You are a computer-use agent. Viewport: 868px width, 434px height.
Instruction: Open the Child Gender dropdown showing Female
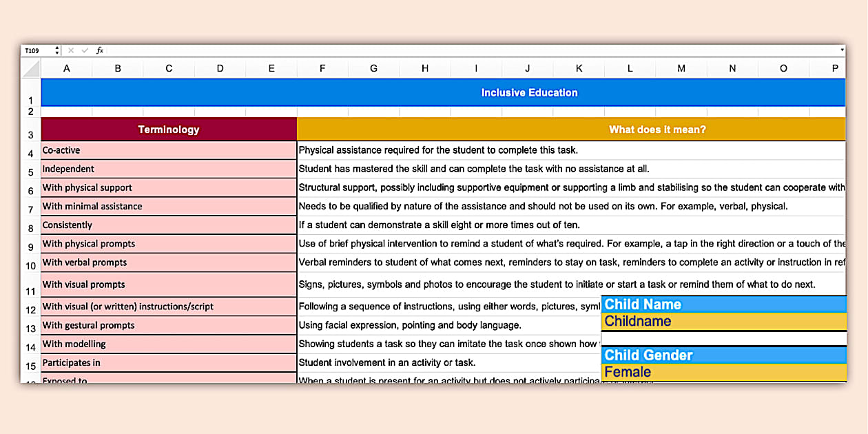click(723, 371)
